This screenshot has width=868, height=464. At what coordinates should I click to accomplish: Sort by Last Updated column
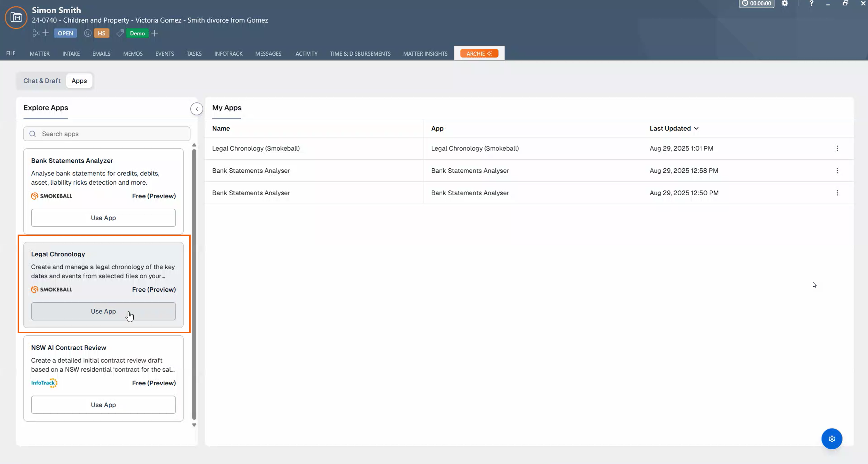coord(674,128)
